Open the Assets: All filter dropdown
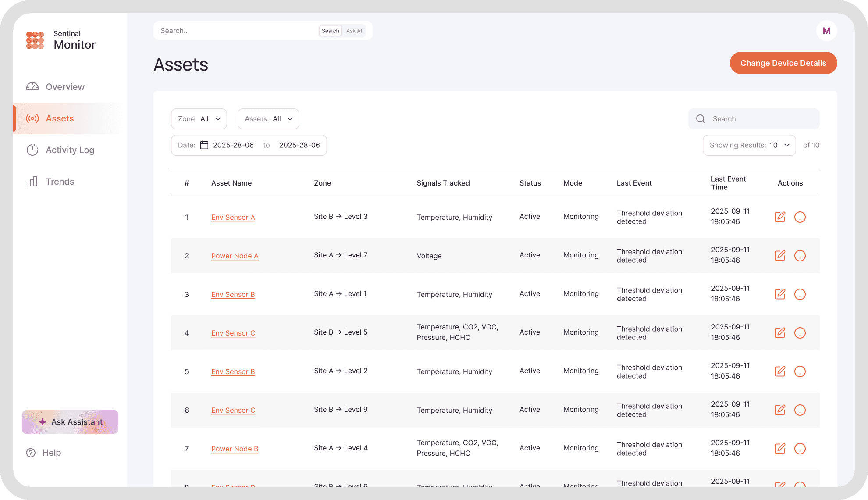Viewport: 868px width, 500px height. pyautogui.click(x=268, y=119)
